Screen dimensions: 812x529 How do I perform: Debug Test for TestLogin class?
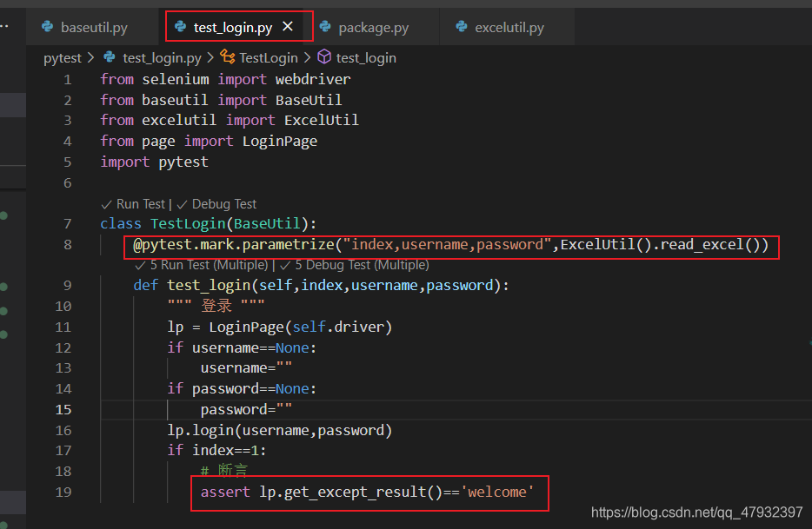coord(216,204)
